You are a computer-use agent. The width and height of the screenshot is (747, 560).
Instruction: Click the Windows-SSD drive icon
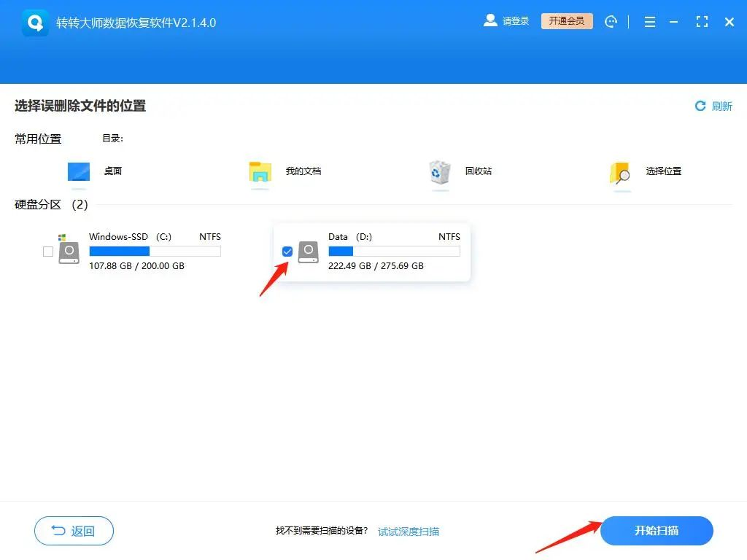pos(69,251)
